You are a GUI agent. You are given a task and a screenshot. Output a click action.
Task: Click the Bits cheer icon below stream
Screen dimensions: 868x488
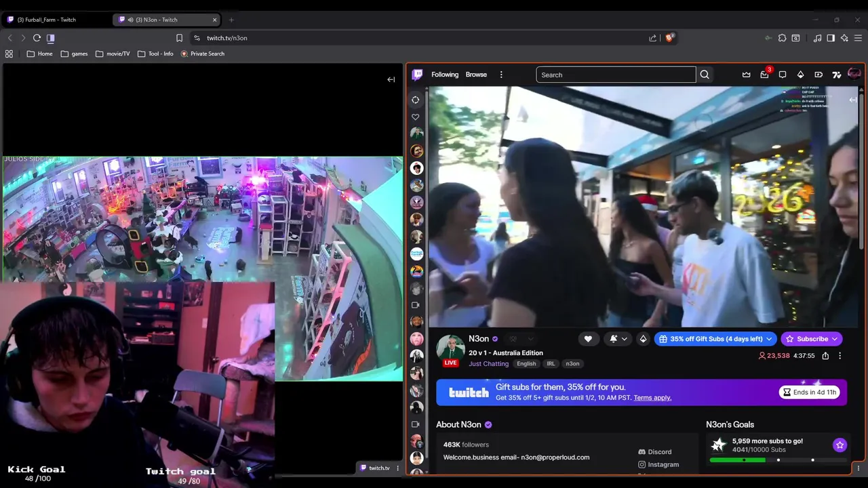coord(643,339)
